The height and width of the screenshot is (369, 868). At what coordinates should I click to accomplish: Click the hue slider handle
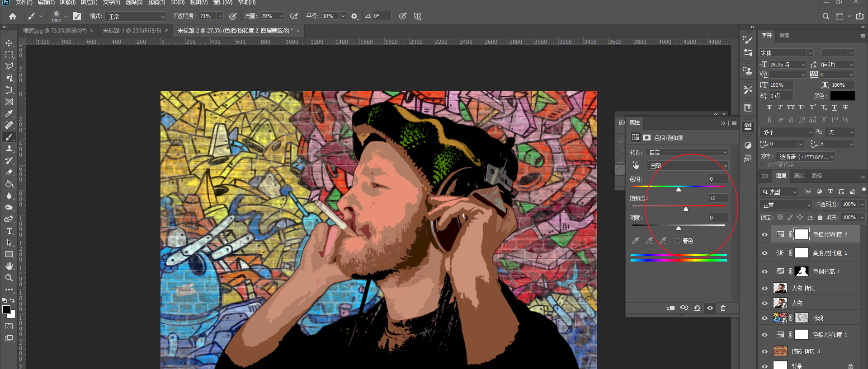pos(679,190)
